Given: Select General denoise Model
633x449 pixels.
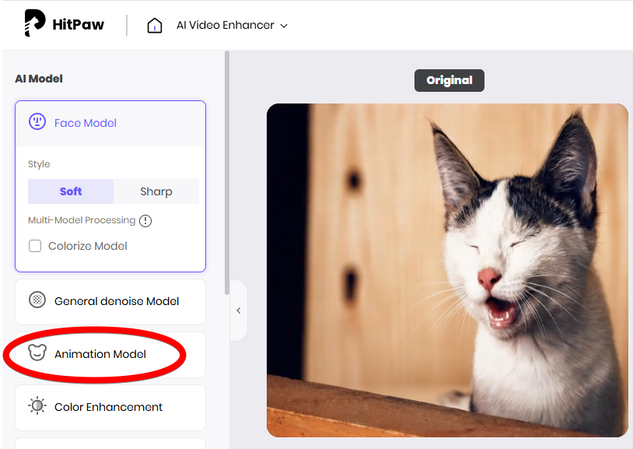Looking at the screenshot, I should pos(110,302).
